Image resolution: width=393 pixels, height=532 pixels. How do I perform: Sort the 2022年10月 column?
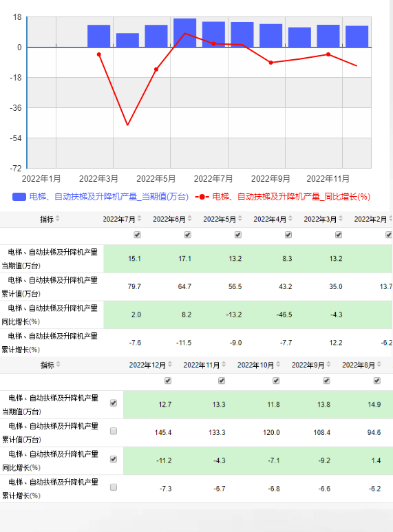point(278,364)
